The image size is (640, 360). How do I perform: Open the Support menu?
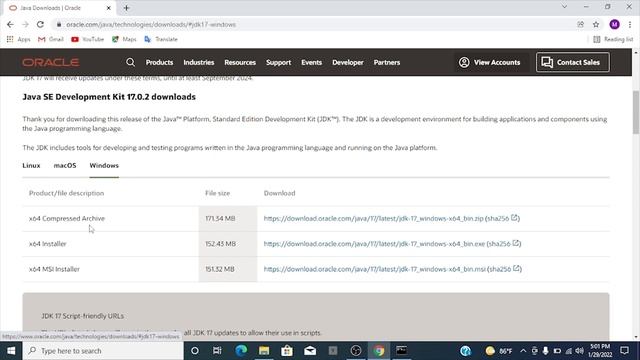click(278, 62)
